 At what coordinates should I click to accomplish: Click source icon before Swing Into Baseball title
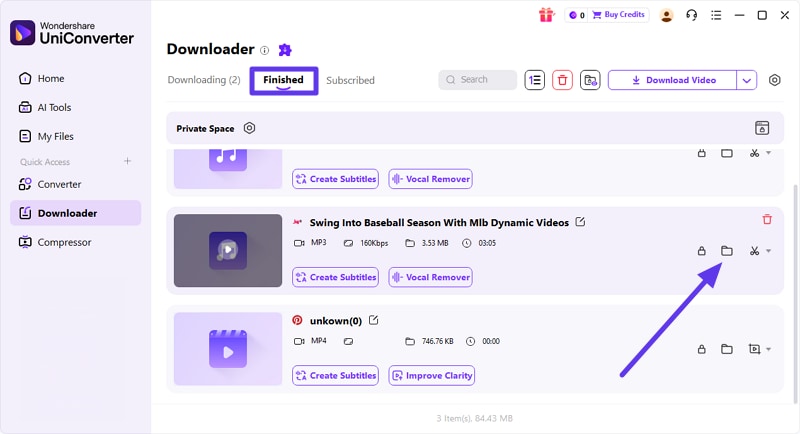tap(297, 222)
